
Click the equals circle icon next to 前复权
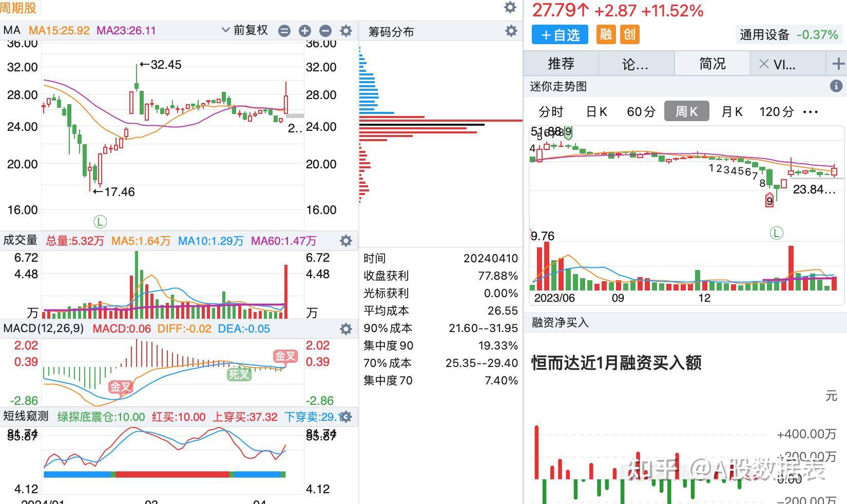(284, 31)
